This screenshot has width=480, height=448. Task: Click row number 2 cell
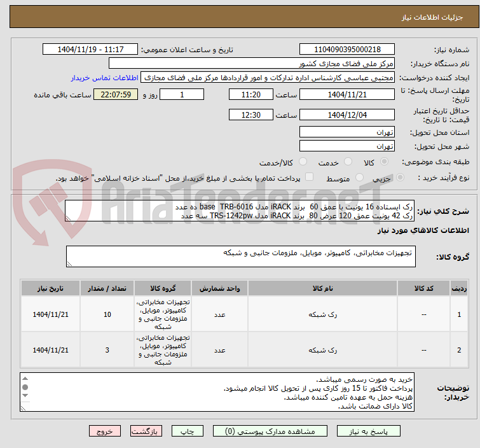click(459, 350)
